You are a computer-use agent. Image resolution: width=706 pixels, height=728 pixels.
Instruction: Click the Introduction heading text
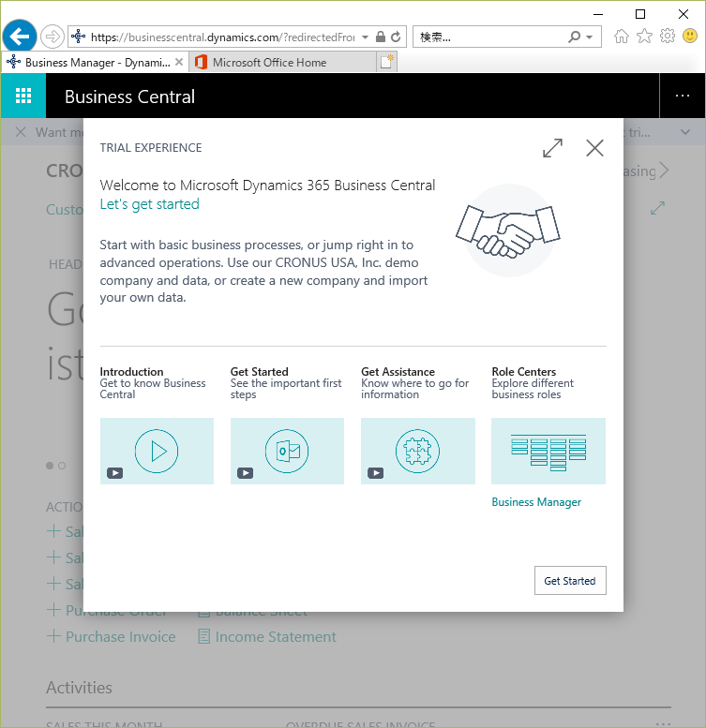click(x=131, y=372)
